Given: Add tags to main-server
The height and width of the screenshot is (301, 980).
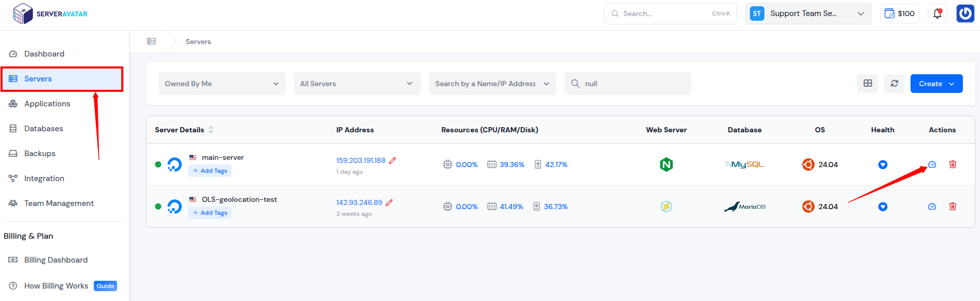Looking at the screenshot, I should coord(210,171).
